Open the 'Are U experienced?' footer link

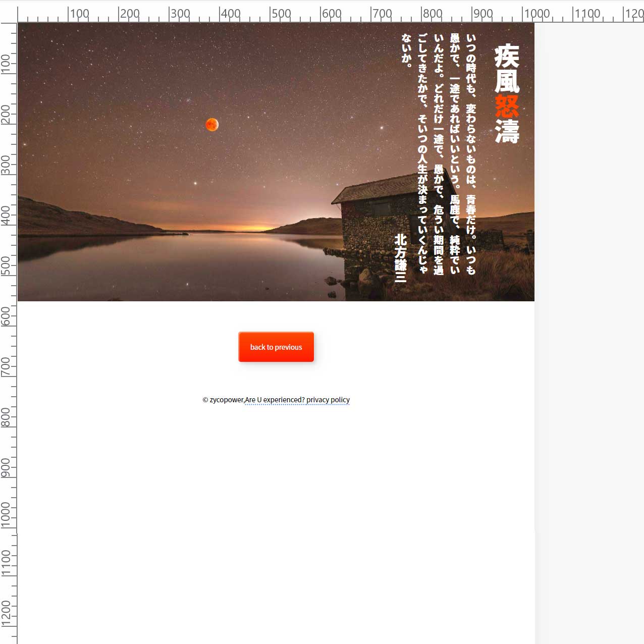pyautogui.click(x=275, y=400)
